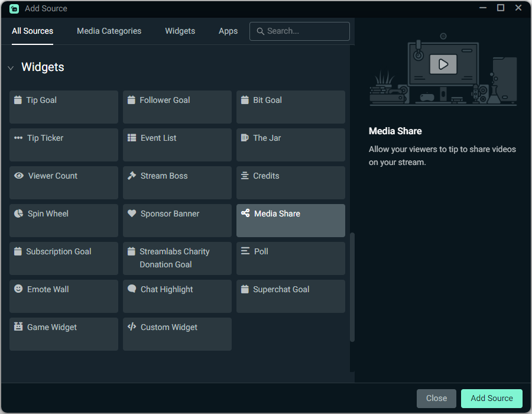Screen dimensions: 532x414
Task: Pick the Chat Highlight widget
Action: 177,296
